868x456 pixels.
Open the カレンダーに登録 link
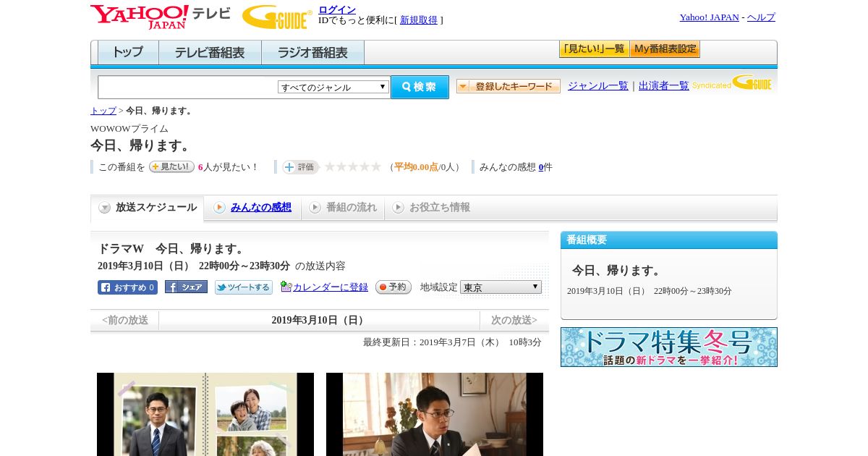(331, 287)
